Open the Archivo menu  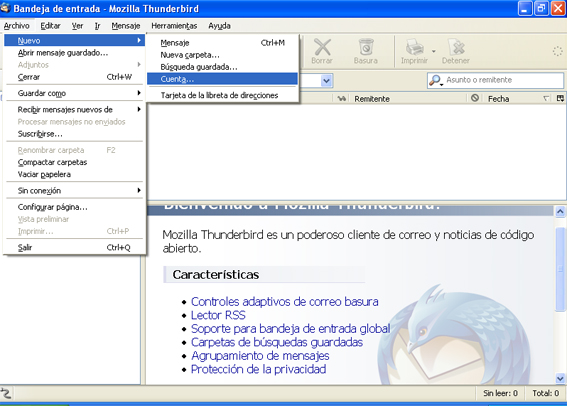[x=17, y=26]
